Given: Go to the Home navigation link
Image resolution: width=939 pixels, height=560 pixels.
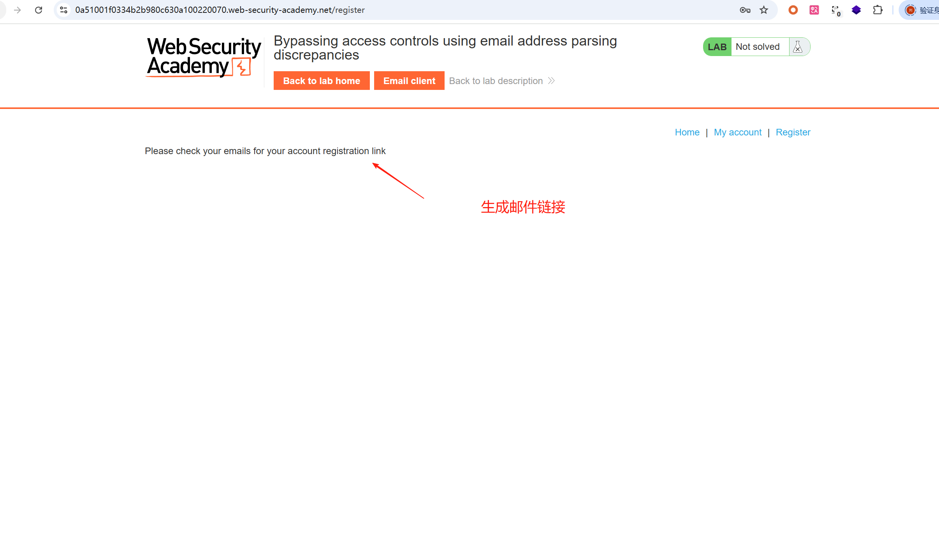Looking at the screenshot, I should [x=687, y=132].
